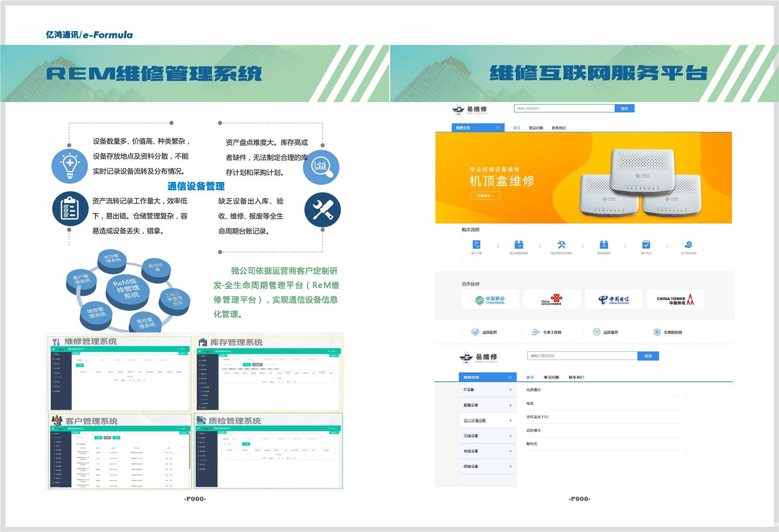Click the 品质配件 diamond icon
The image size is (779, 532).
[x=475, y=332]
